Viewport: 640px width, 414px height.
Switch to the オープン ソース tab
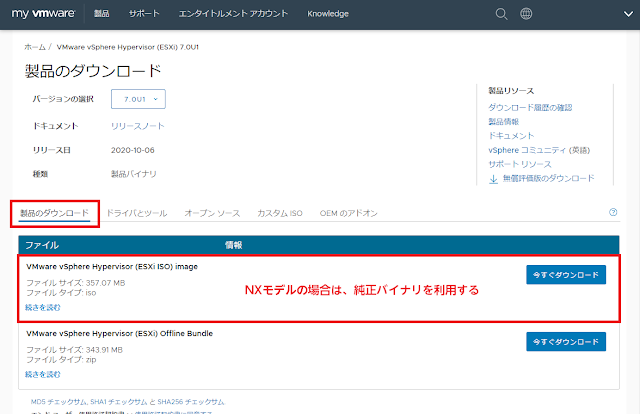pyautogui.click(x=212, y=213)
